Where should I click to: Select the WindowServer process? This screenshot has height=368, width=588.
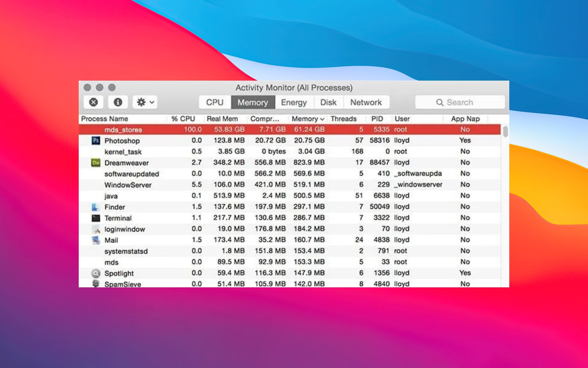(128, 185)
